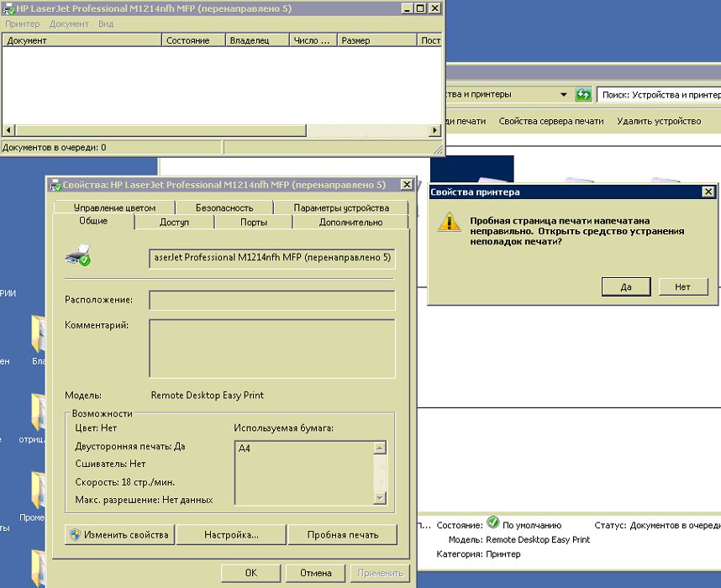Screen dimensions: 721x588
Task: Minimize the HP LaserJet print queue window
Action: [407, 8]
